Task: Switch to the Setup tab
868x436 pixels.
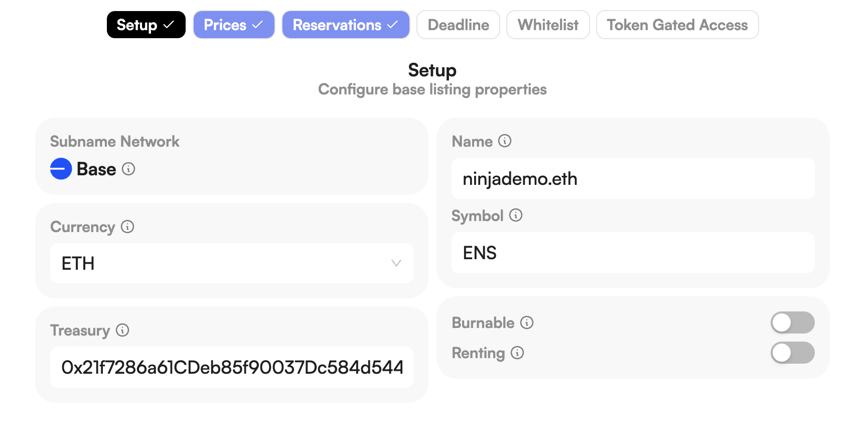Action: pos(146,25)
